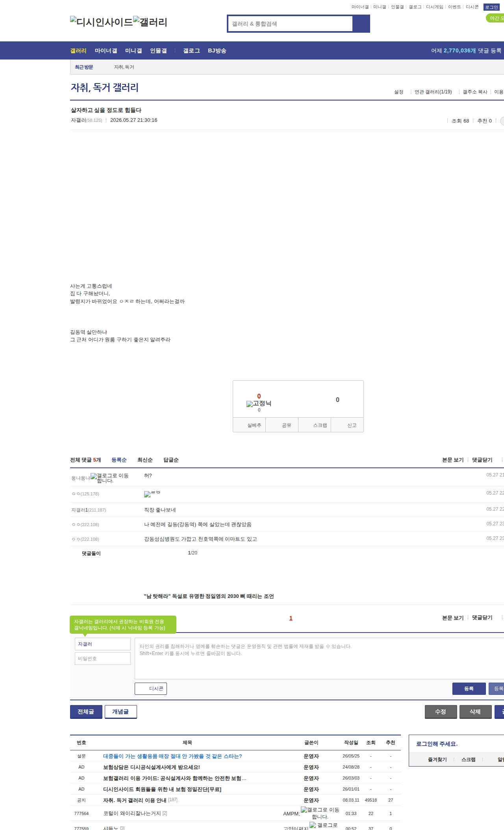Select 갤러리 in the blue navigation bar

[x=78, y=50]
